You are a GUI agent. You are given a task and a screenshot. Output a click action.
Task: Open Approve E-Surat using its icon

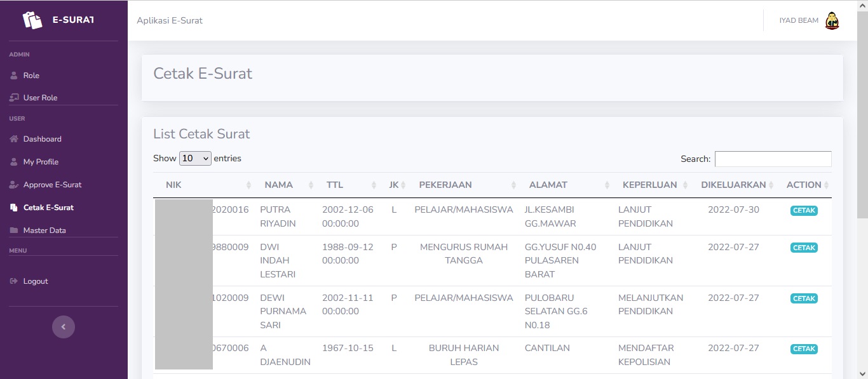click(x=13, y=184)
